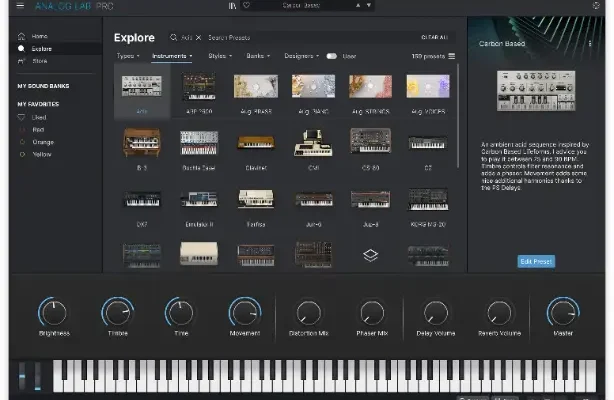
Task: Select the DX7 synthesizer icon
Action: click(141, 202)
